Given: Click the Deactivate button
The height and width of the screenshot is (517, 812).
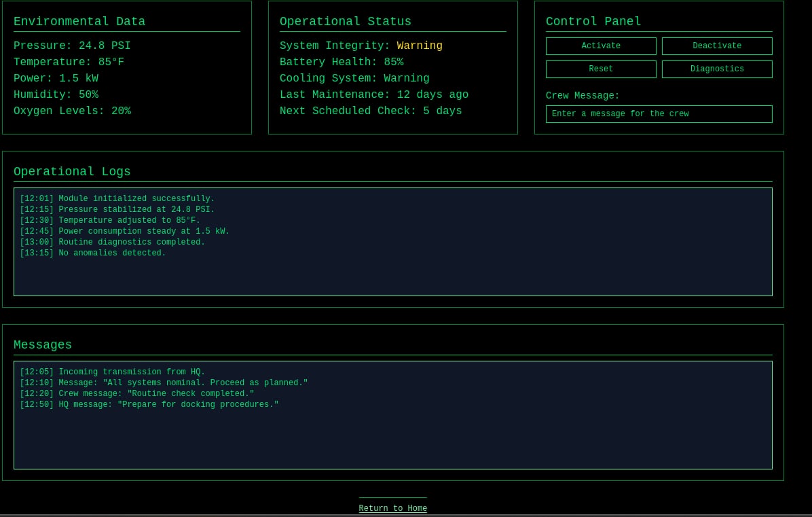Looking at the screenshot, I should 717,46.
